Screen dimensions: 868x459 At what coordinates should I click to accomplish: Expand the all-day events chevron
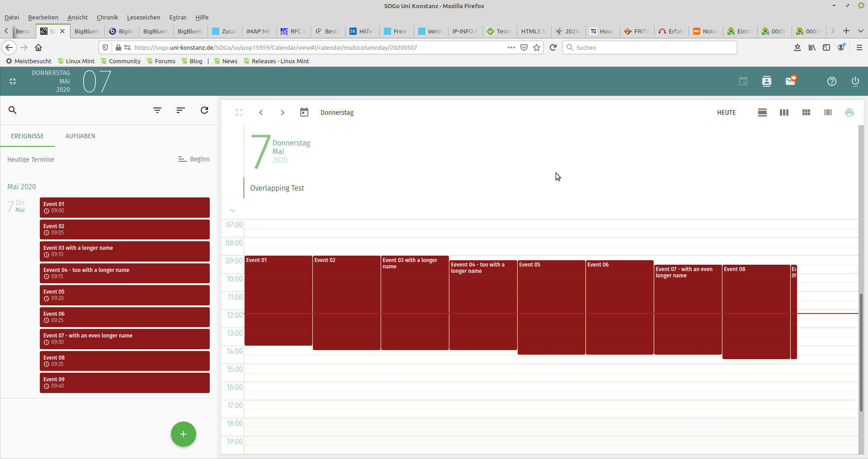pyautogui.click(x=233, y=211)
